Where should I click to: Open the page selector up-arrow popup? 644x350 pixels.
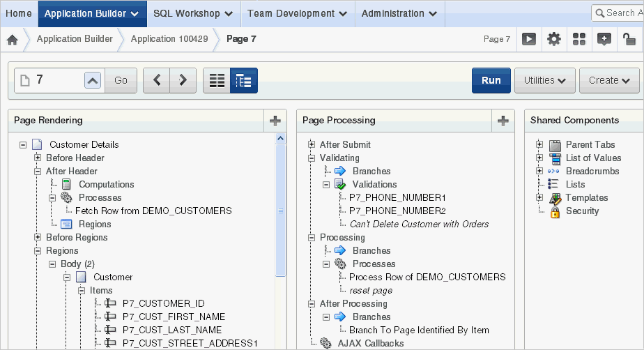click(93, 80)
